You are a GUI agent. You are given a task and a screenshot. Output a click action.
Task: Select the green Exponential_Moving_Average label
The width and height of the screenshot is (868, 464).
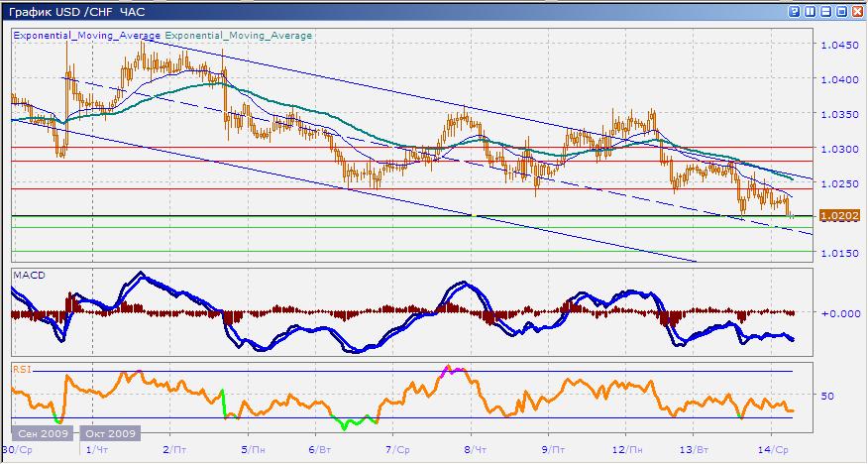238,36
